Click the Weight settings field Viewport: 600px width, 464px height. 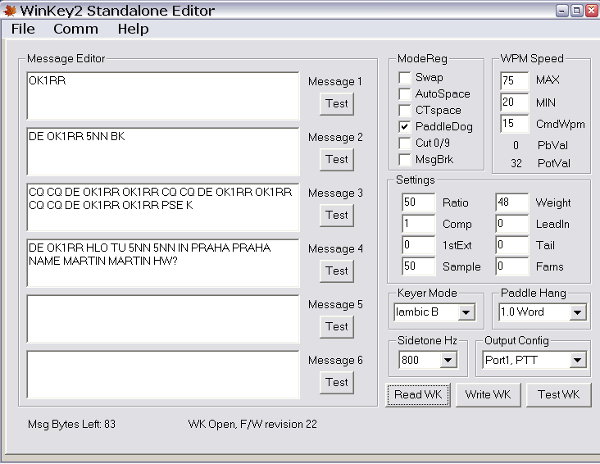pyautogui.click(x=512, y=203)
